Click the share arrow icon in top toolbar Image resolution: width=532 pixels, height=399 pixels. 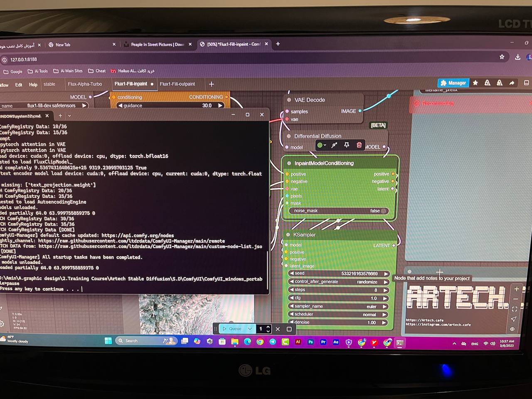tap(512, 83)
